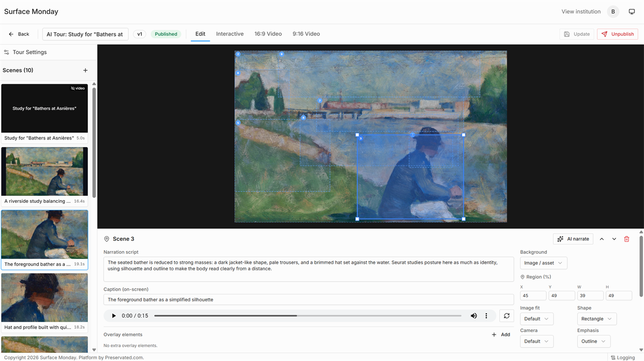Image resolution: width=644 pixels, height=361 pixels.
Task: Edit the tour title field
Action: [85, 34]
